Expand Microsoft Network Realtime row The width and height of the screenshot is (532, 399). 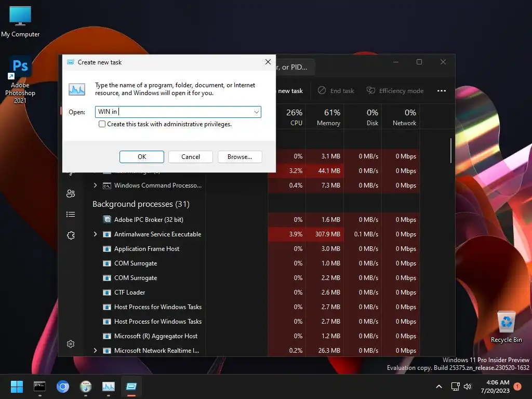[x=96, y=351]
